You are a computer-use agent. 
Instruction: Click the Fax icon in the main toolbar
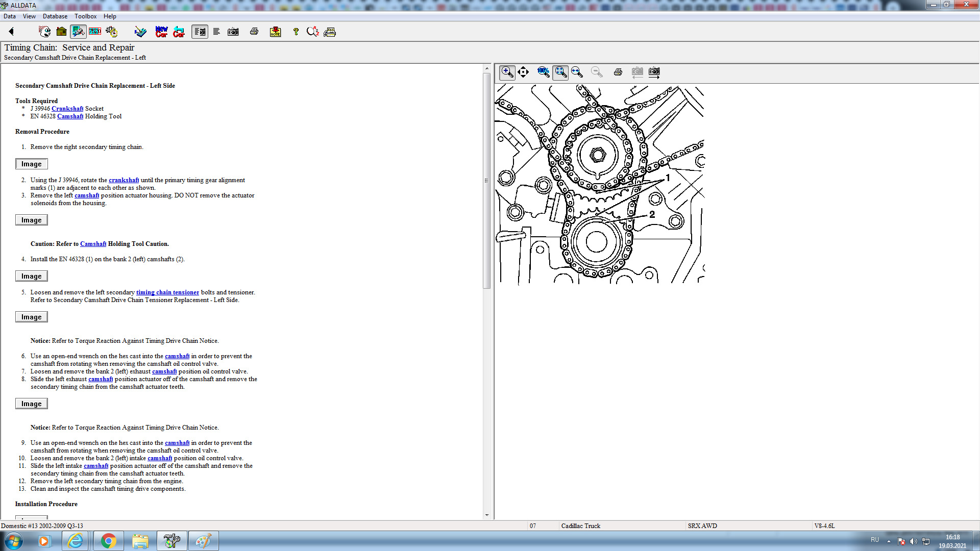[330, 32]
